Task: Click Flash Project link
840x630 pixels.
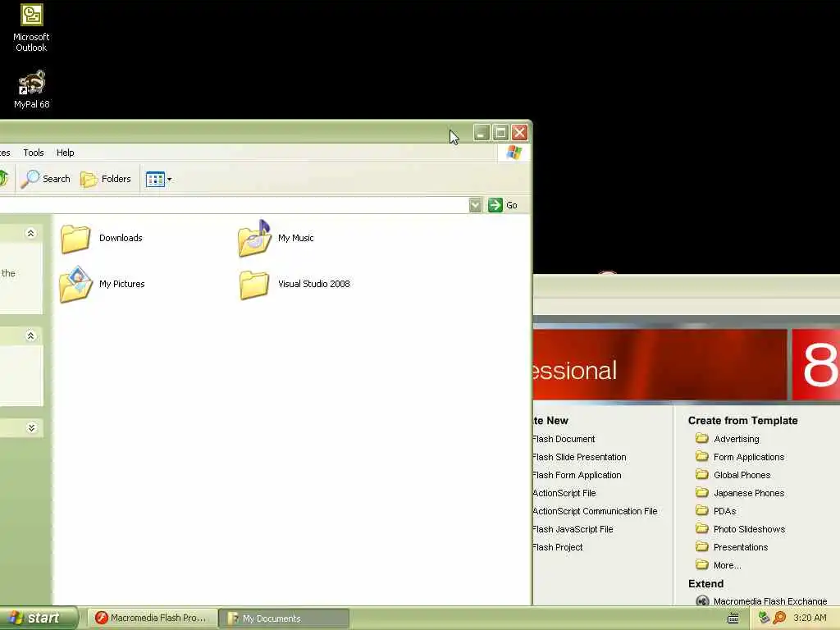Action: tap(558, 547)
